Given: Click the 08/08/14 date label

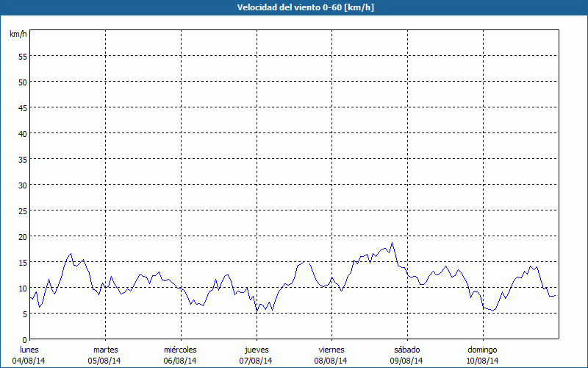Looking at the screenshot, I should point(331,361).
